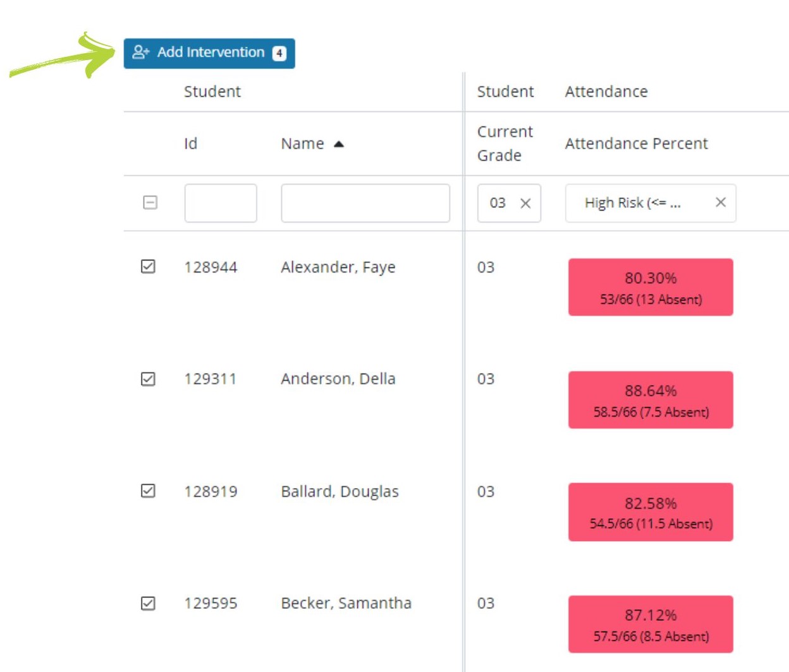Click the badge count 4 on Add Intervention
This screenshot has width=789, height=672.
[279, 54]
